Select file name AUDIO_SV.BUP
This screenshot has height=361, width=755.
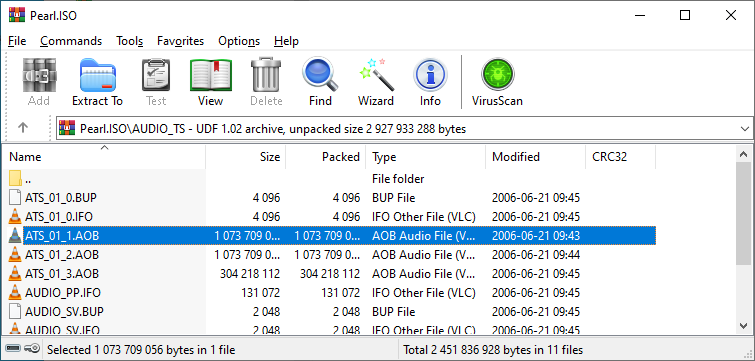pyautogui.click(x=64, y=311)
